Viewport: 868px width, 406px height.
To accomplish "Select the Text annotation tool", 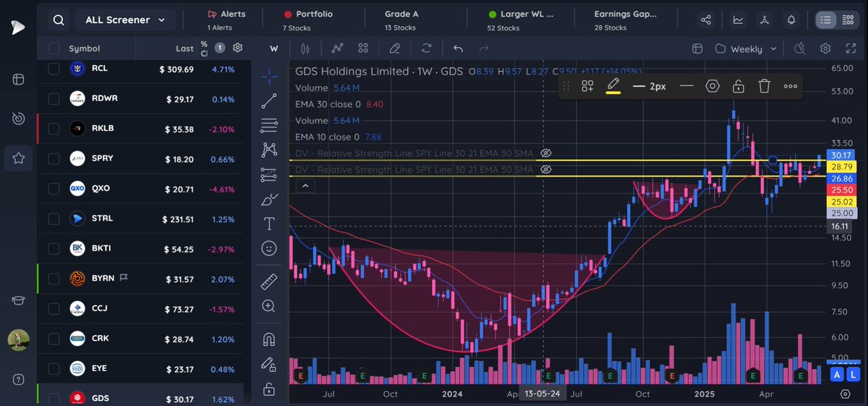I will tap(269, 223).
